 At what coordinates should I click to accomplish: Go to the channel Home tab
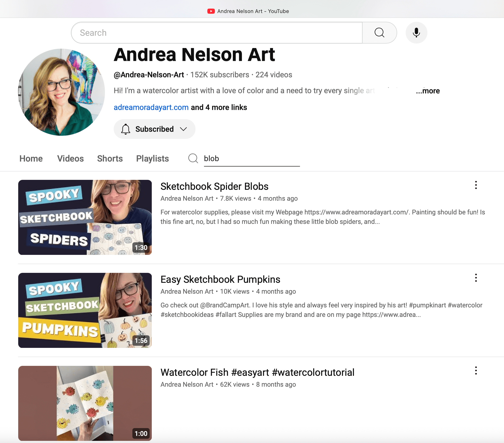(x=31, y=159)
